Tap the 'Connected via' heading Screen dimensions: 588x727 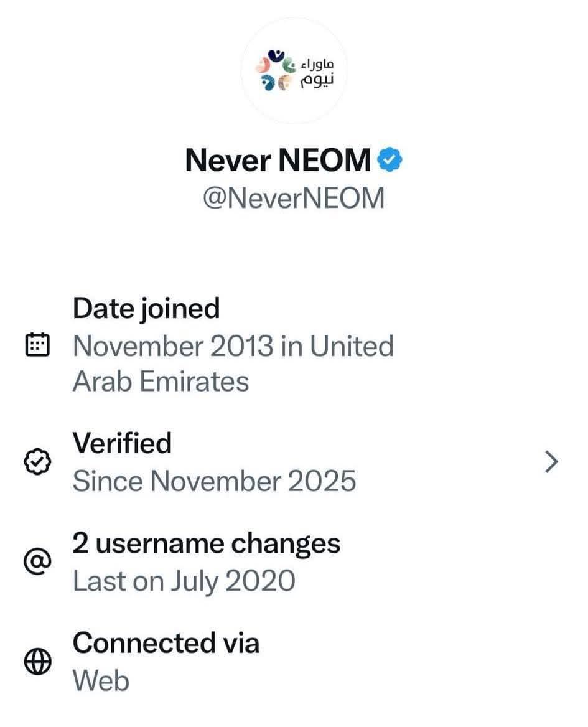coord(166,642)
